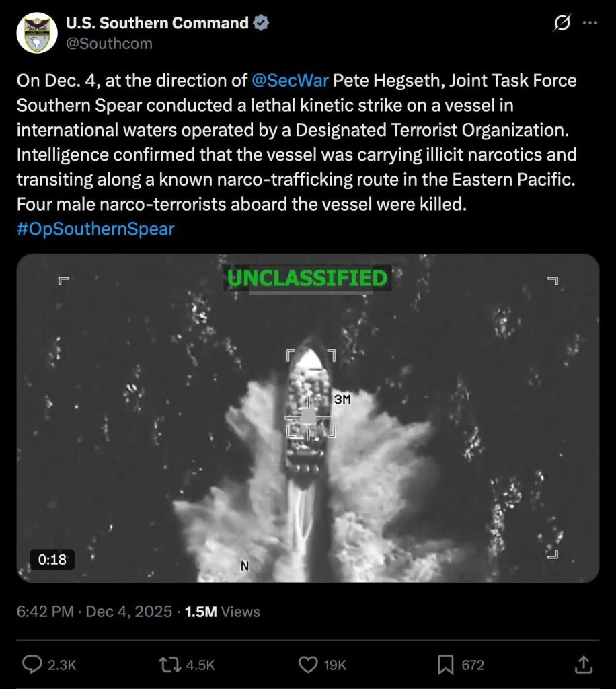Follow the #OpSouthernSpear hashtag link
The image size is (616, 689).
95,229
